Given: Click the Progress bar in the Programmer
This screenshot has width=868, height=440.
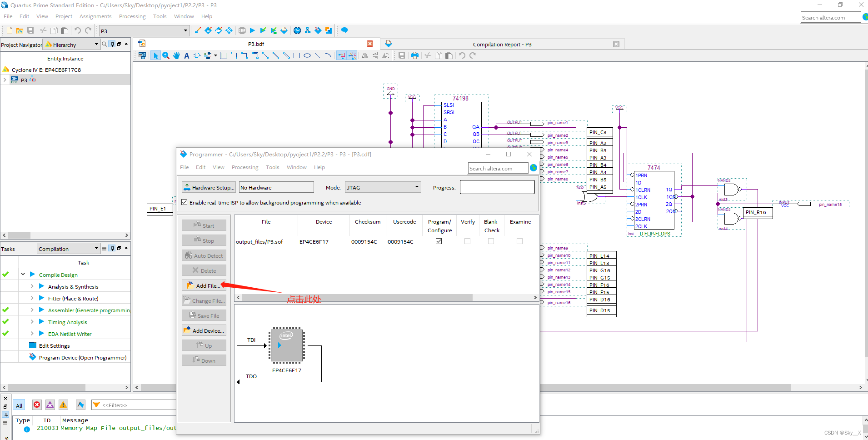Looking at the screenshot, I should [497, 187].
